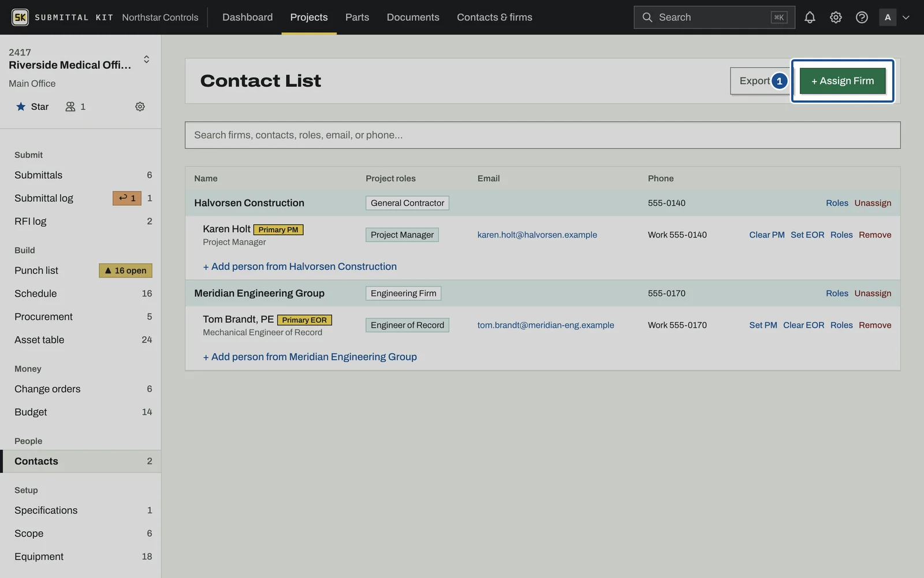
Task: Add person from Halvorsen Construction
Action: (x=300, y=266)
